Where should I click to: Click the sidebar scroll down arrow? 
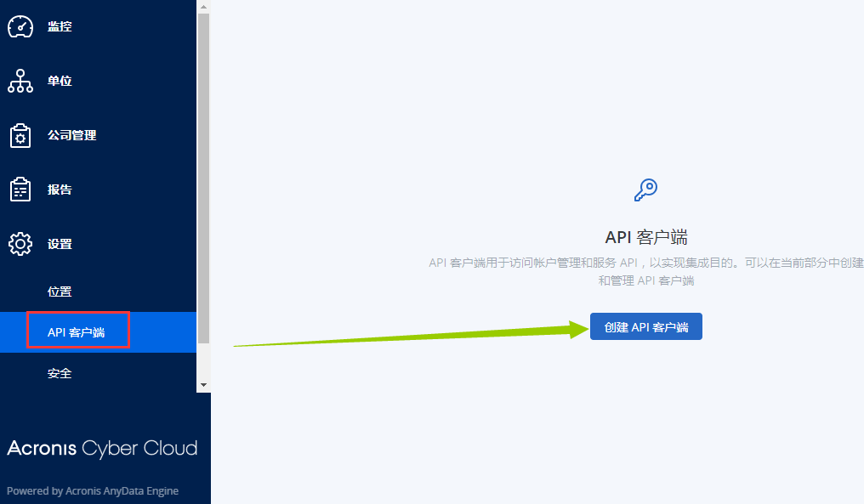pyautogui.click(x=204, y=385)
